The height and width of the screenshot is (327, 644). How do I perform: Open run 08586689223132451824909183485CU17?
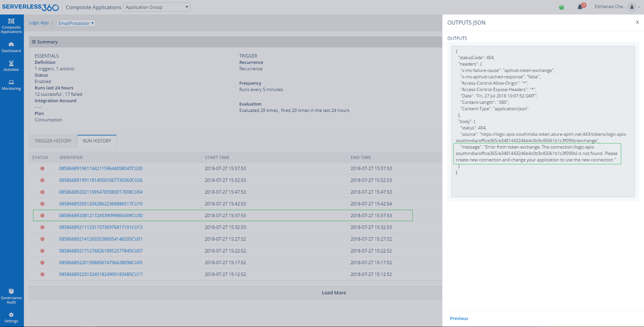[101, 275]
